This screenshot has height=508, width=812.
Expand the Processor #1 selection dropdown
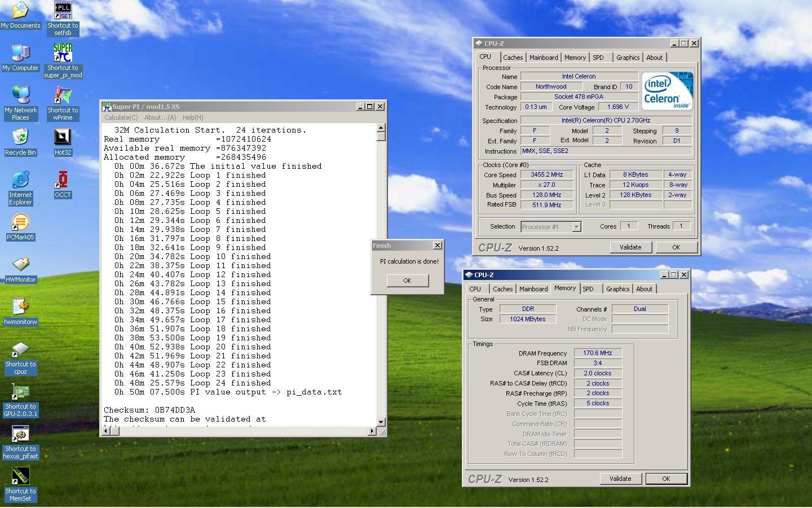pos(576,227)
